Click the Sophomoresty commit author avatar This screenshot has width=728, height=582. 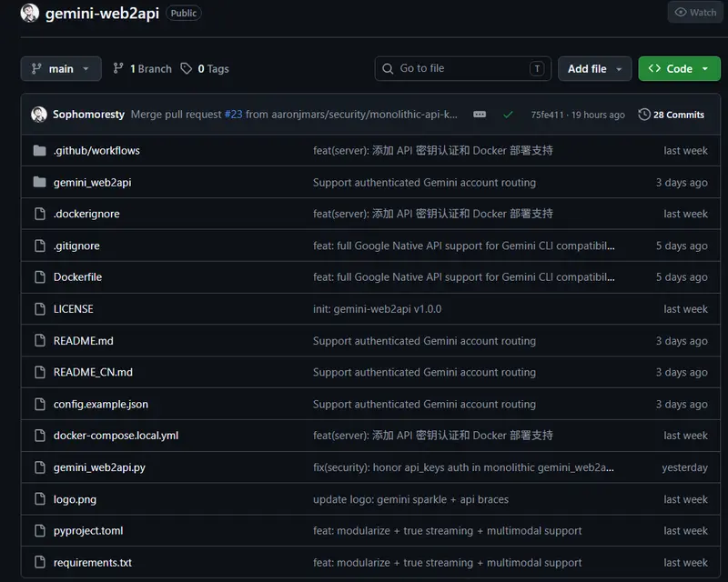coord(39,115)
